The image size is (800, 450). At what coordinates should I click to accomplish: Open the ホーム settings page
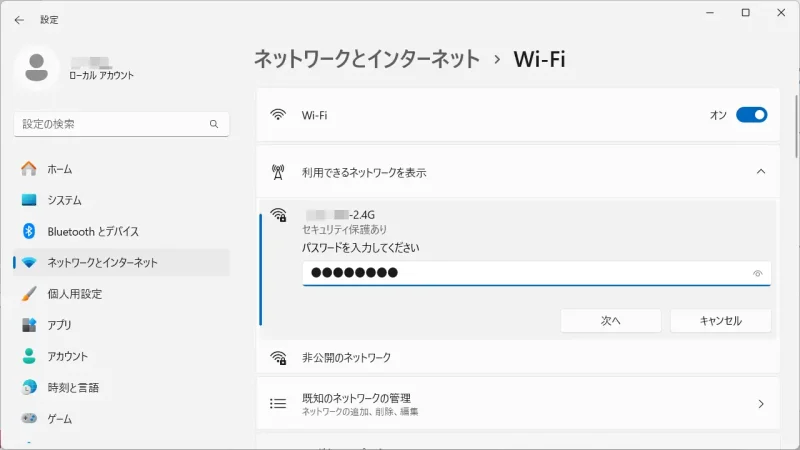point(59,169)
